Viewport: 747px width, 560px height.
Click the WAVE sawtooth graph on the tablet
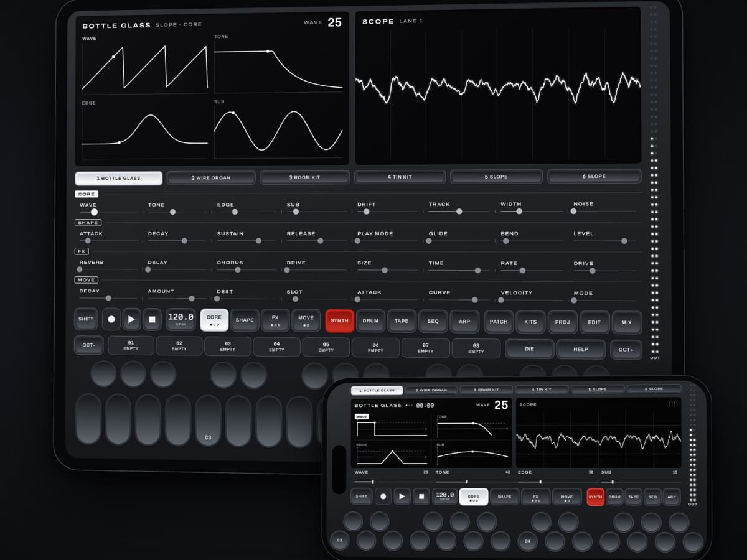144,68
